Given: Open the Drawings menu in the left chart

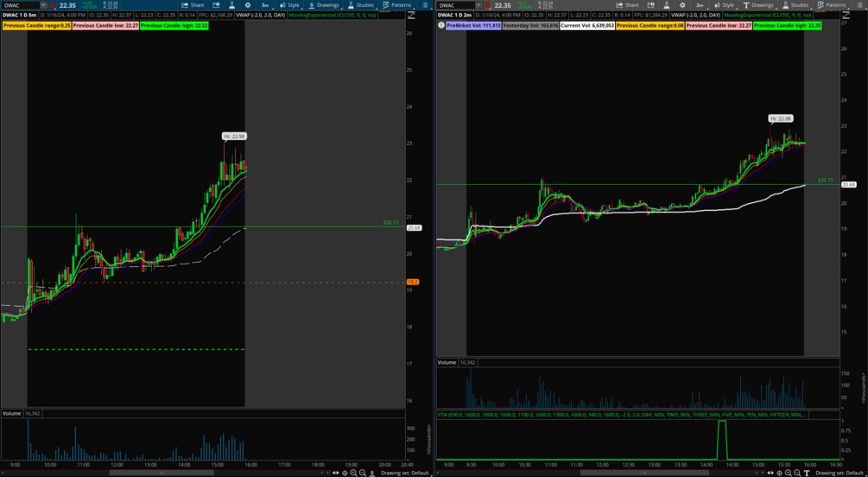Looking at the screenshot, I should tap(323, 5).
